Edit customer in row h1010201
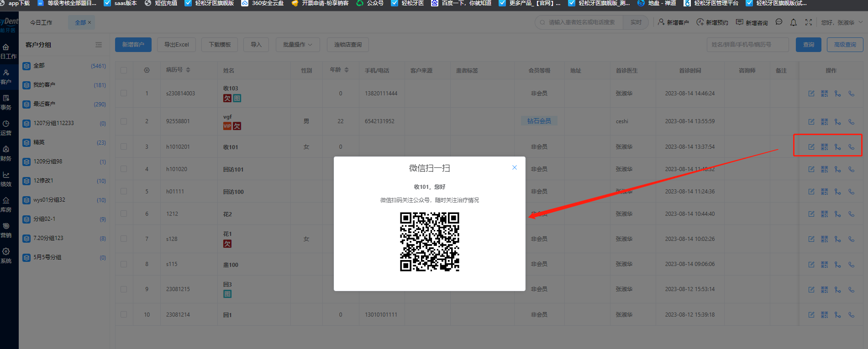This screenshot has width=868, height=349. 811,147
